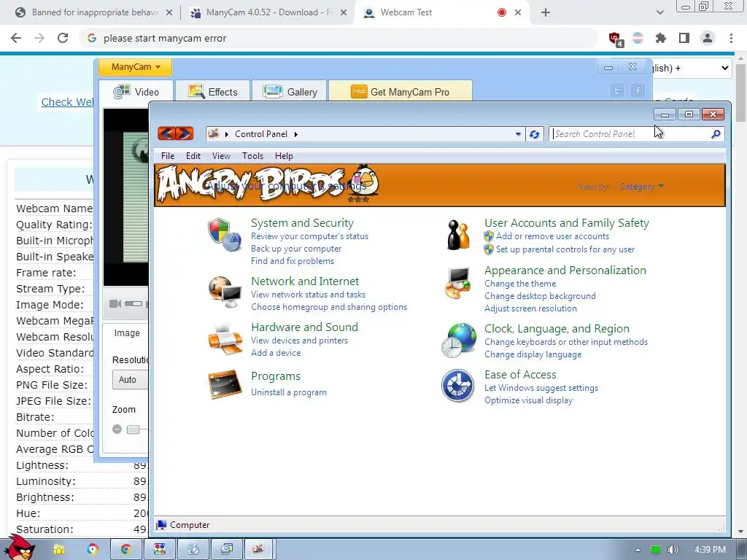Switch to the ManyCam Effects tab
The image size is (747, 560).
pos(213,91)
